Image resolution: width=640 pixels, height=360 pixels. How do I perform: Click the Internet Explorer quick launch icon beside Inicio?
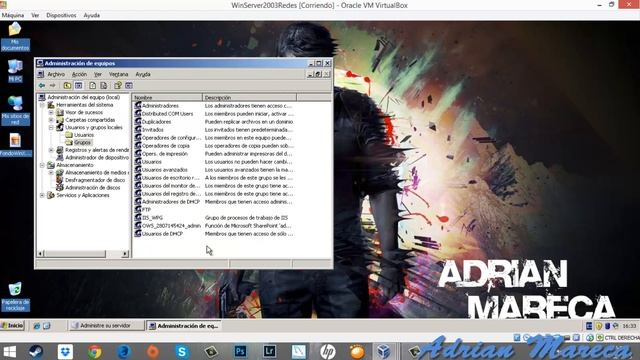(x=37, y=326)
